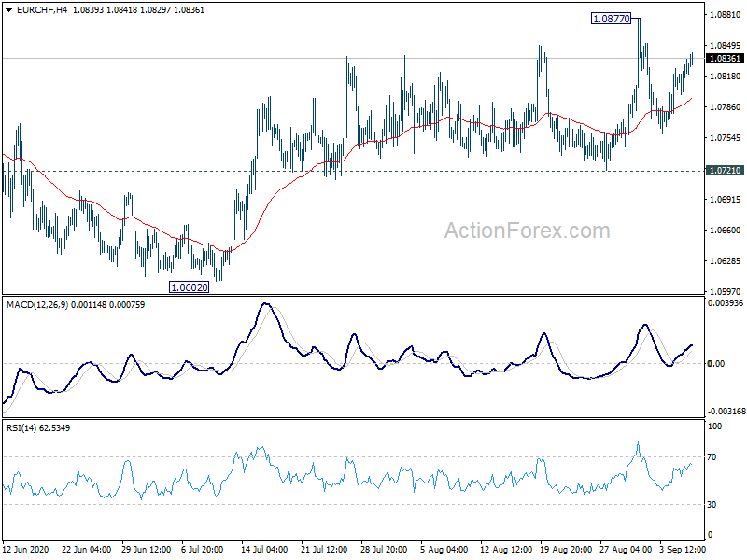Open the chart menu triangle beside EURCHF,H4

tap(8, 10)
